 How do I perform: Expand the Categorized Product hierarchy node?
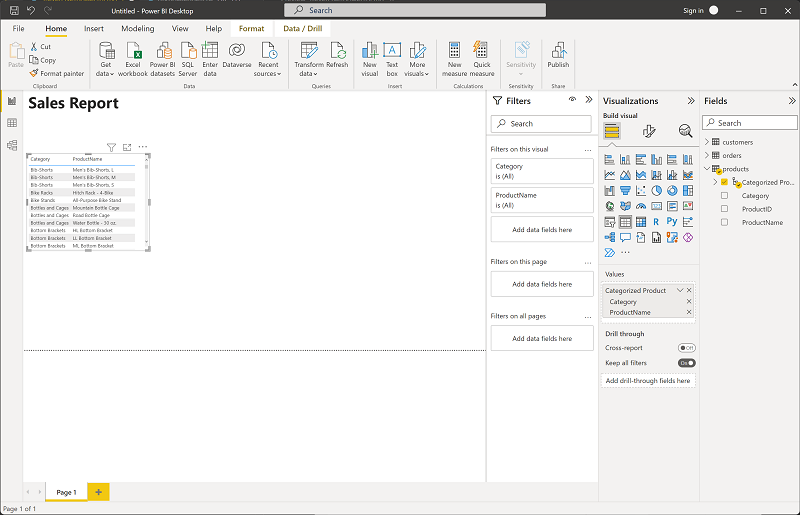pyautogui.click(x=715, y=182)
